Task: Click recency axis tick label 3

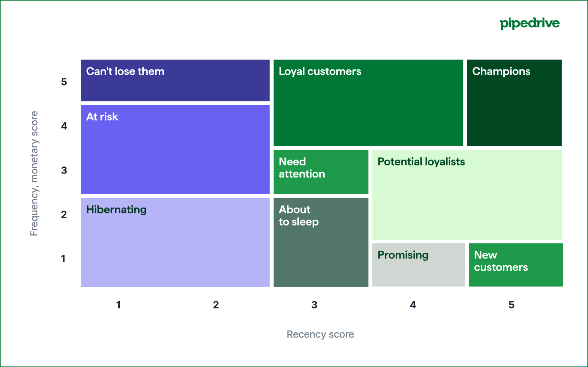Action: point(314,305)
